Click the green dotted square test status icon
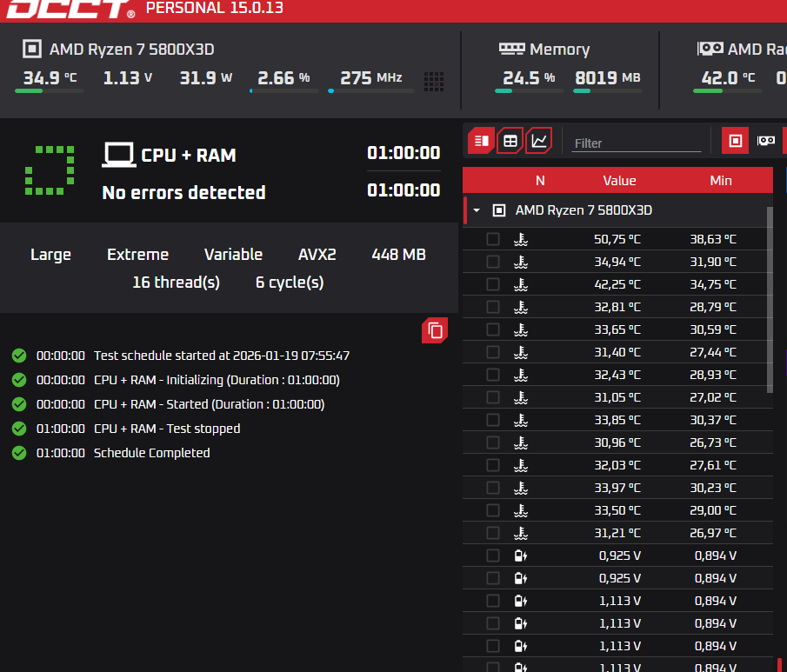 [50, 170]
